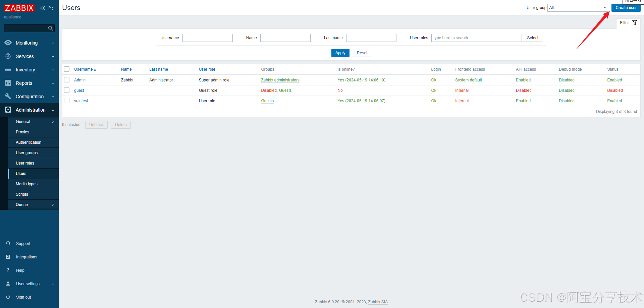Click the User settings person icon

tap(8, 284)
